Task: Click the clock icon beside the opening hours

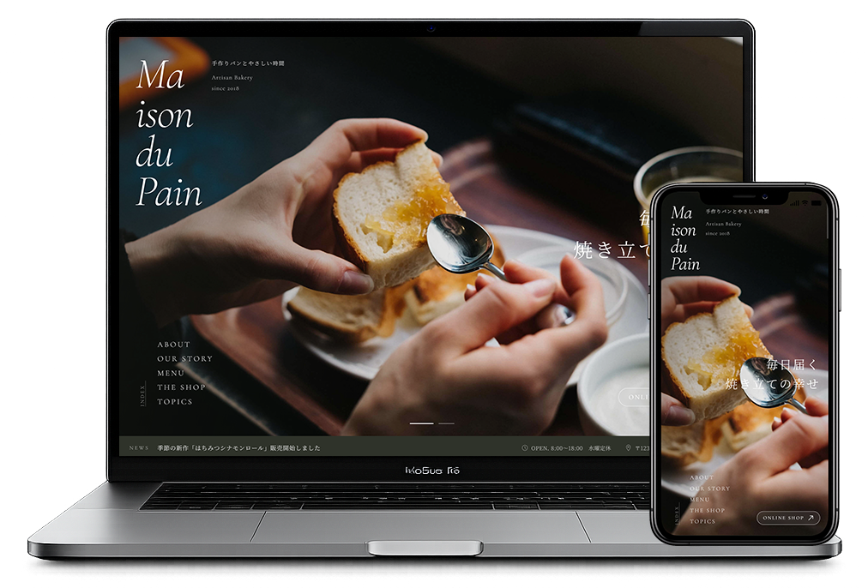Action: [x=524, y=448]
